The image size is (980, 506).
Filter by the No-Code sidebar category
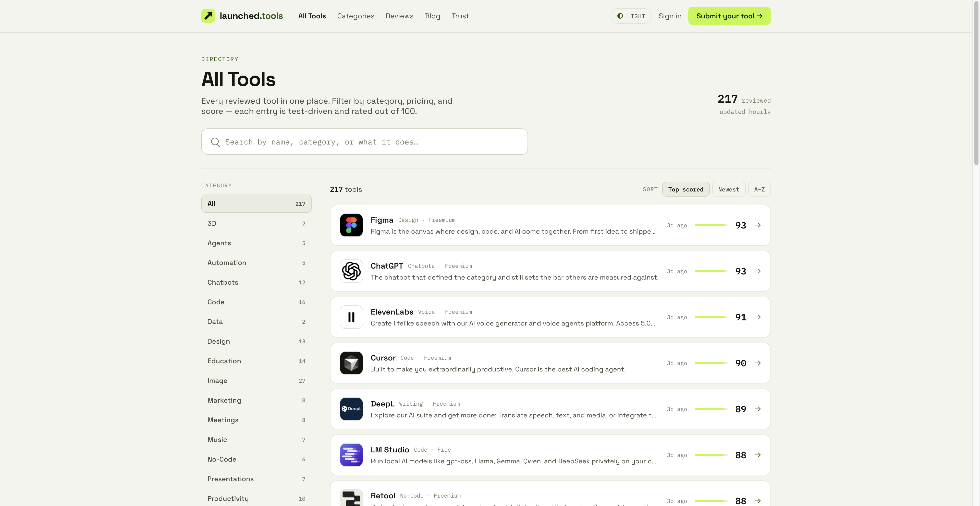256,459
